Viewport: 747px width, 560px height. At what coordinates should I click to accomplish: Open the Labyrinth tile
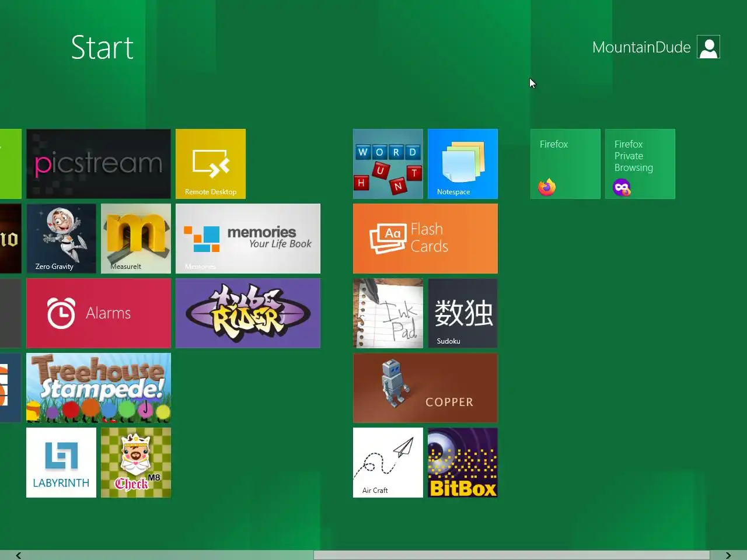pyautogui.click(x=61, y=463)
